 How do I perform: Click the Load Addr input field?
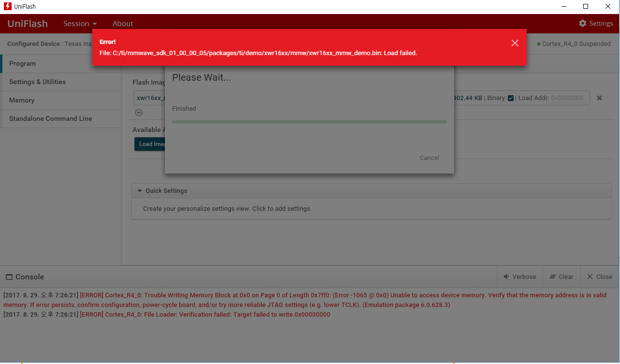click(x=569, y=98)
